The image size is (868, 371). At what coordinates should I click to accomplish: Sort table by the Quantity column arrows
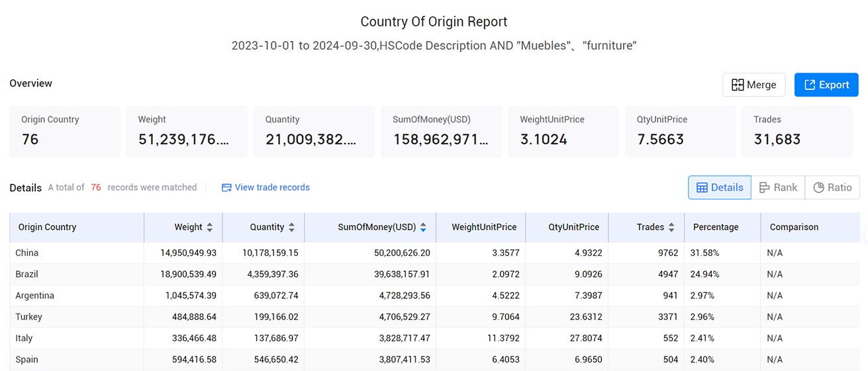(292, 227)
